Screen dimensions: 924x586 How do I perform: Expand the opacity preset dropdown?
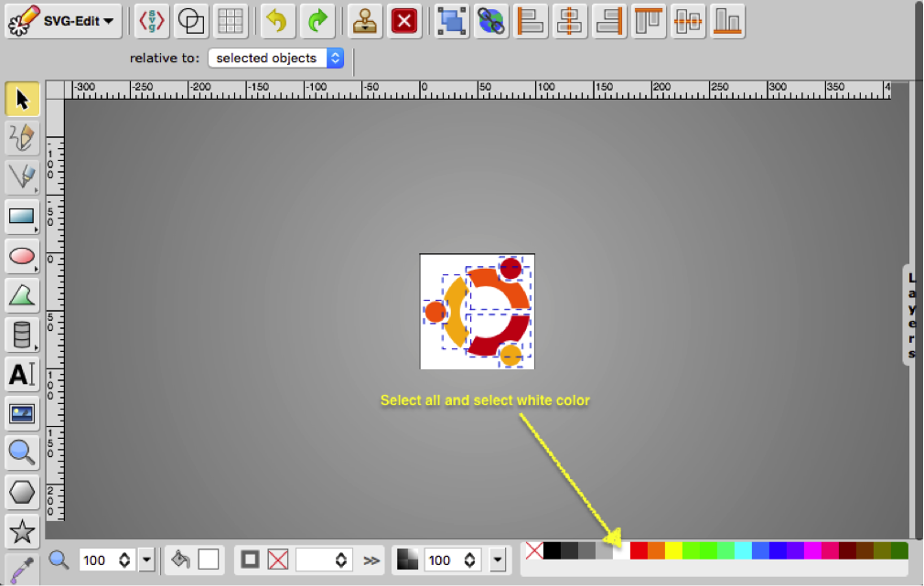(497, 559)
